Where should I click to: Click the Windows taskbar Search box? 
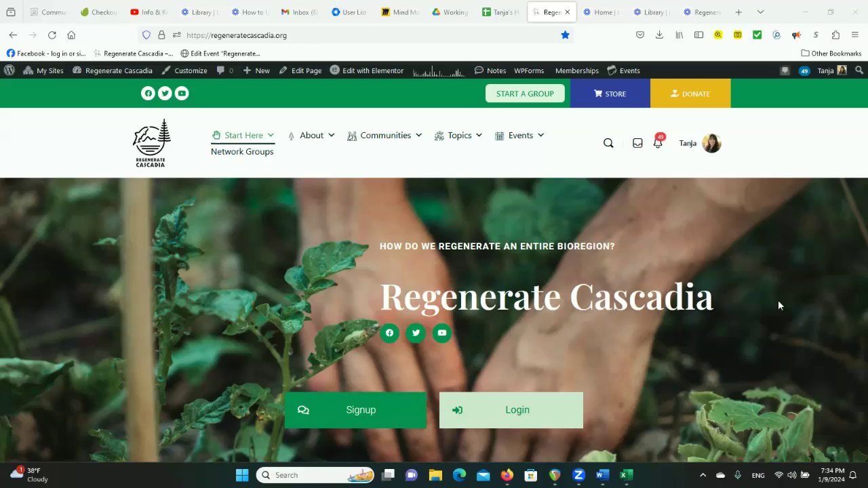click(316, 475)
